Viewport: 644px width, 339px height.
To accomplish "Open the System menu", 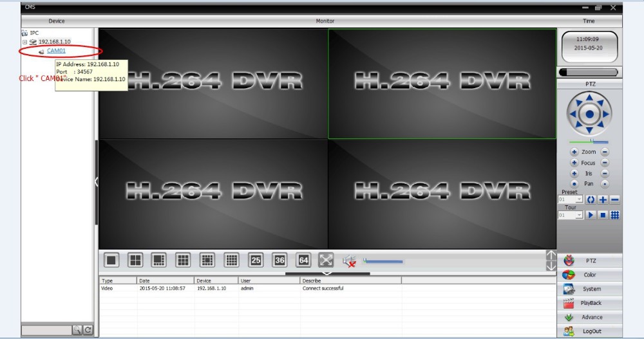I will pos(590,289).
